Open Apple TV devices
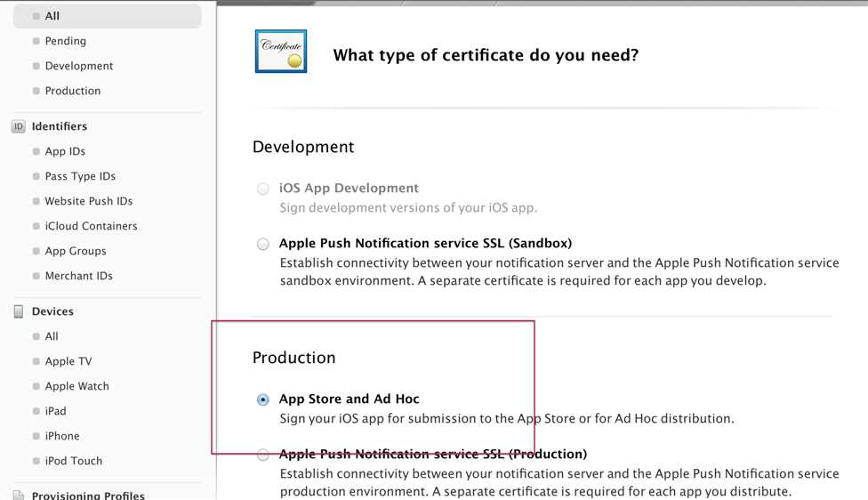Viewport: 868px width, 500px height. (x=68, y=361)
